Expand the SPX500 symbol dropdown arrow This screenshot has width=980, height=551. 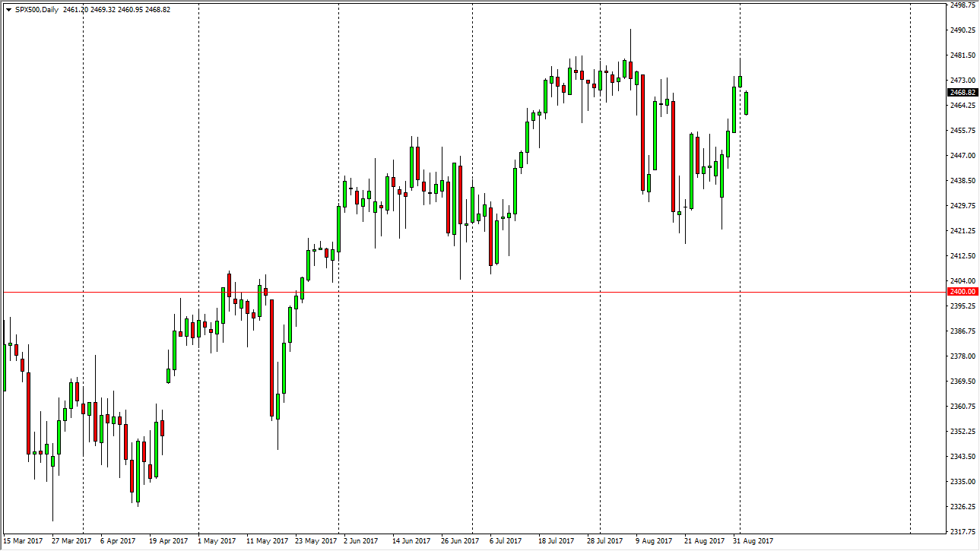[8, 9]
